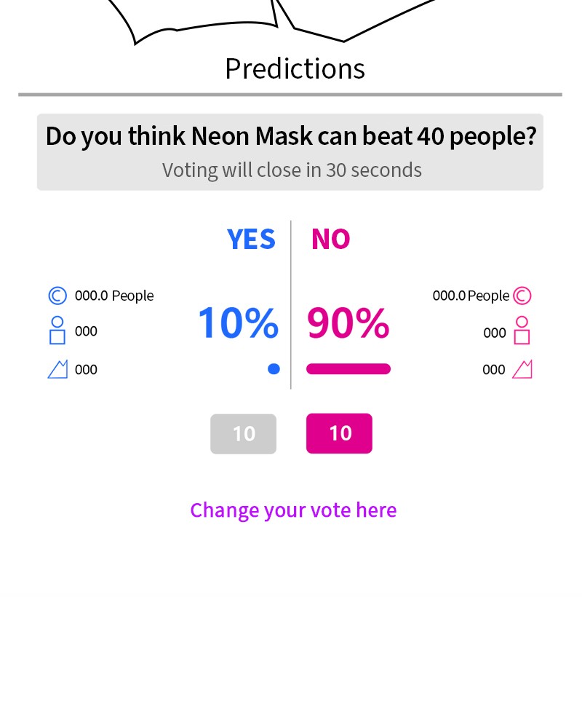Click the blue dot under 10%
This screenshot has width=582, height=728.
pyautogui.click(x=274, y=369)
